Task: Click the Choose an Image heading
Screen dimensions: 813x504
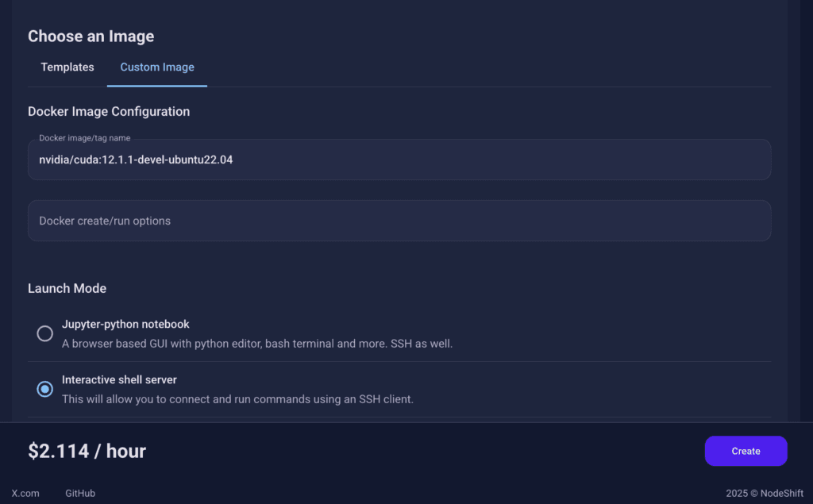Action: (91, 37)
